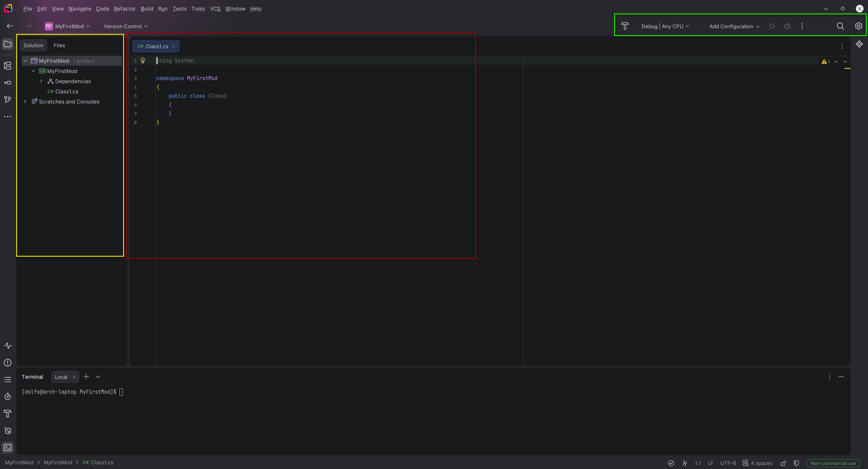Viewport: 868px width, 469px height.
Task: Open IDE settings gear icon
Action: click(858, 26)
